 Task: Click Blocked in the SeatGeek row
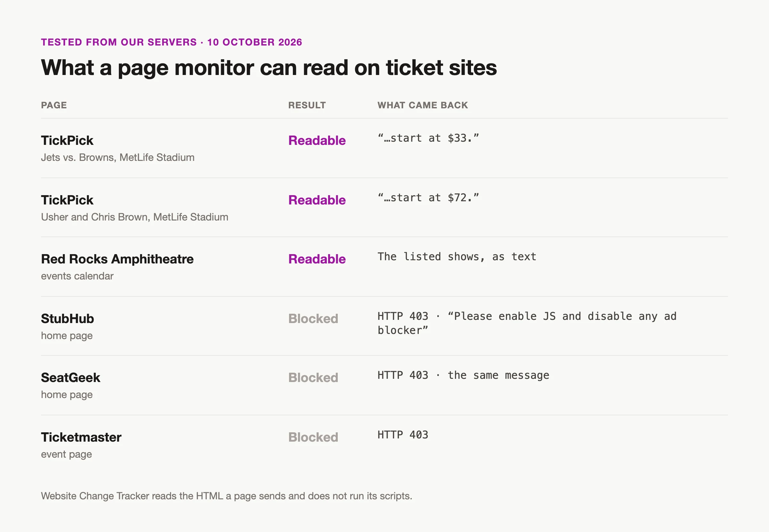[313, 378]
